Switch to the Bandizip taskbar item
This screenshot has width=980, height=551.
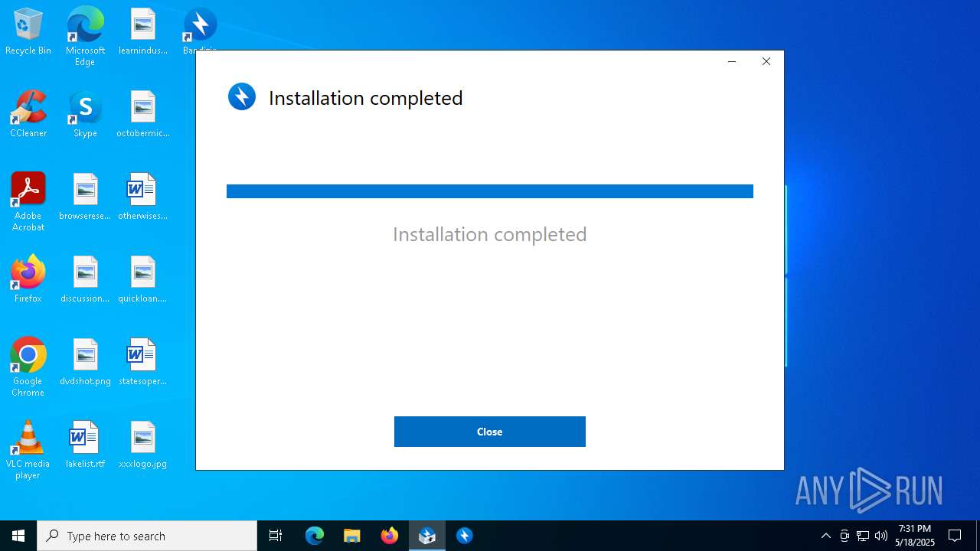465,536
